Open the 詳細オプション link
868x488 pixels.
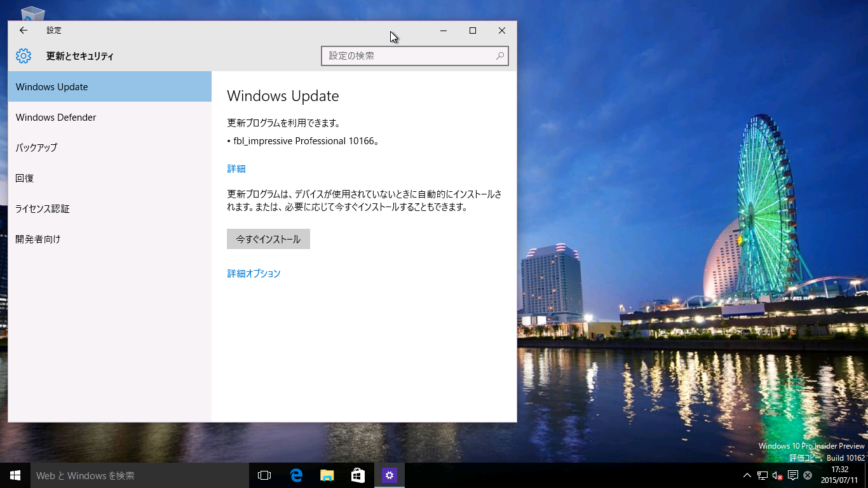254,273
